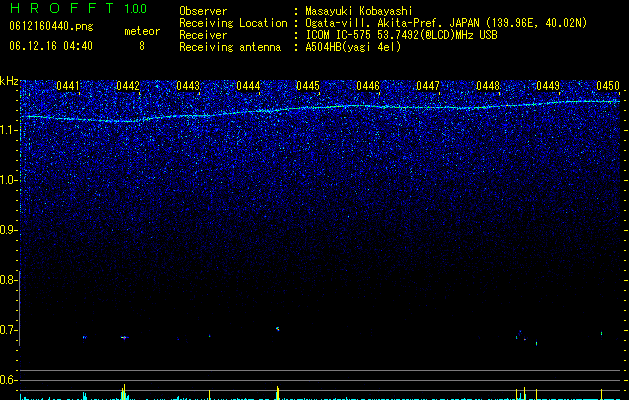
Task: Click the 0441 time marker label
Action: (68, 86)
